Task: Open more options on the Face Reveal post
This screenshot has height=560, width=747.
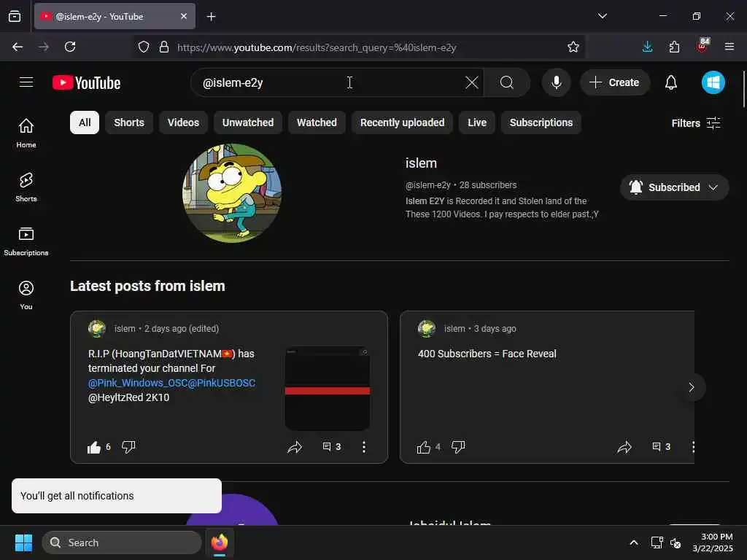Action: [x=693, y=447]
